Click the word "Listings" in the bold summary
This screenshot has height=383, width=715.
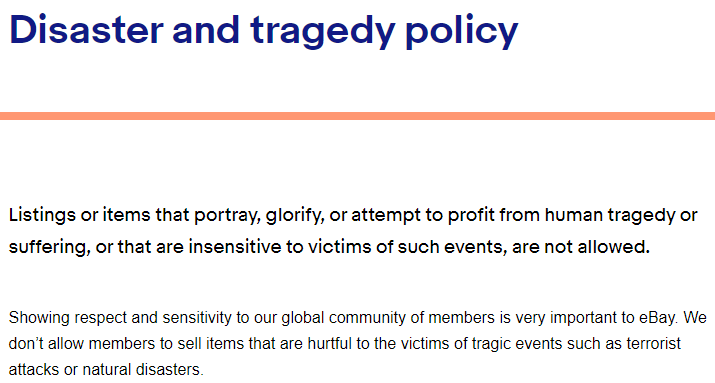point(42,215)
